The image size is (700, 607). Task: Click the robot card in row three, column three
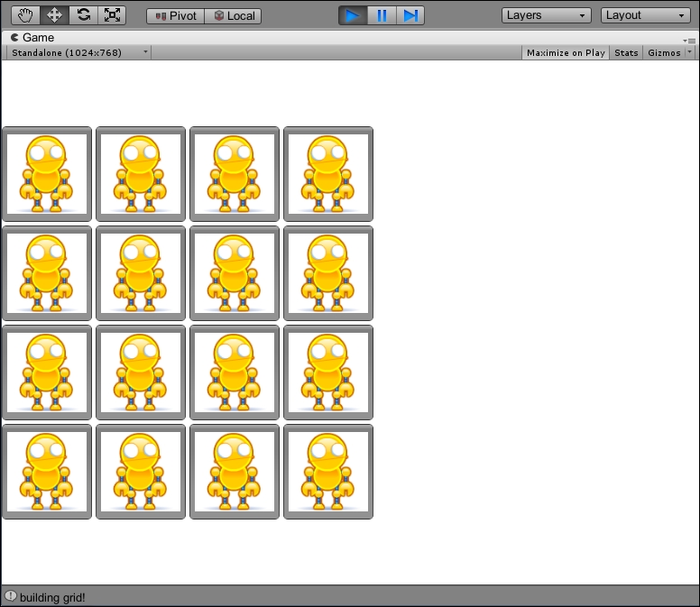coord(235,372)
